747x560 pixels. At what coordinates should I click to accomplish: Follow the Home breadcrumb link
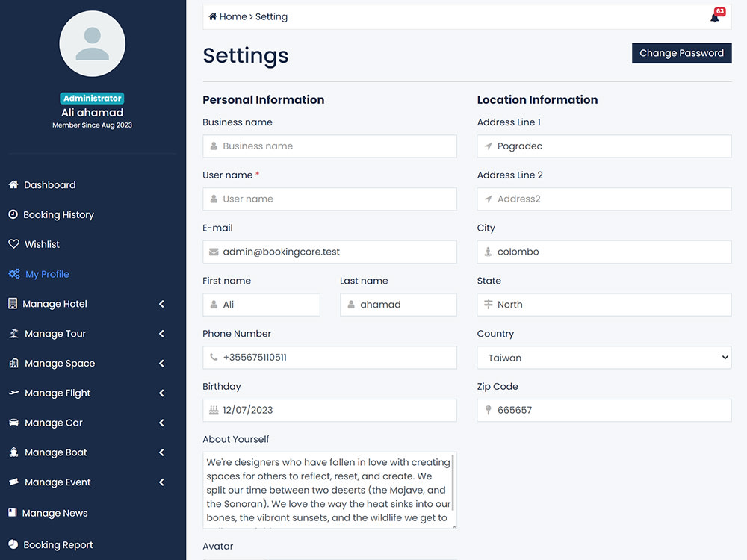(228, 16)
